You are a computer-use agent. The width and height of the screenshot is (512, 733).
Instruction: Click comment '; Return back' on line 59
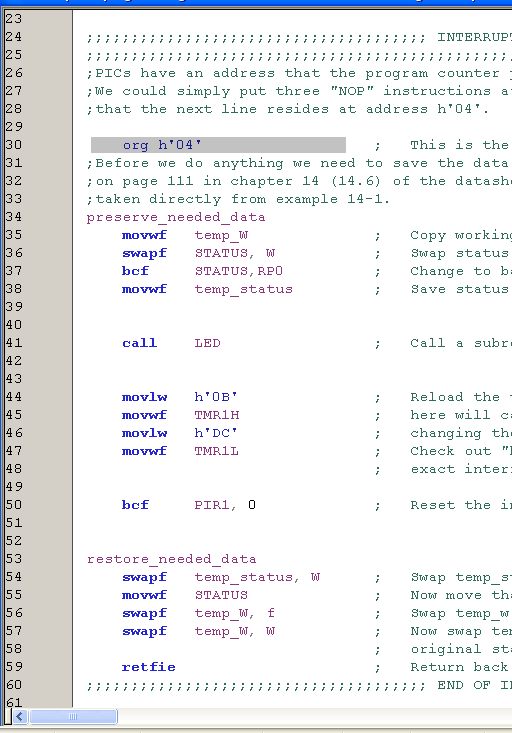[442, 667]
